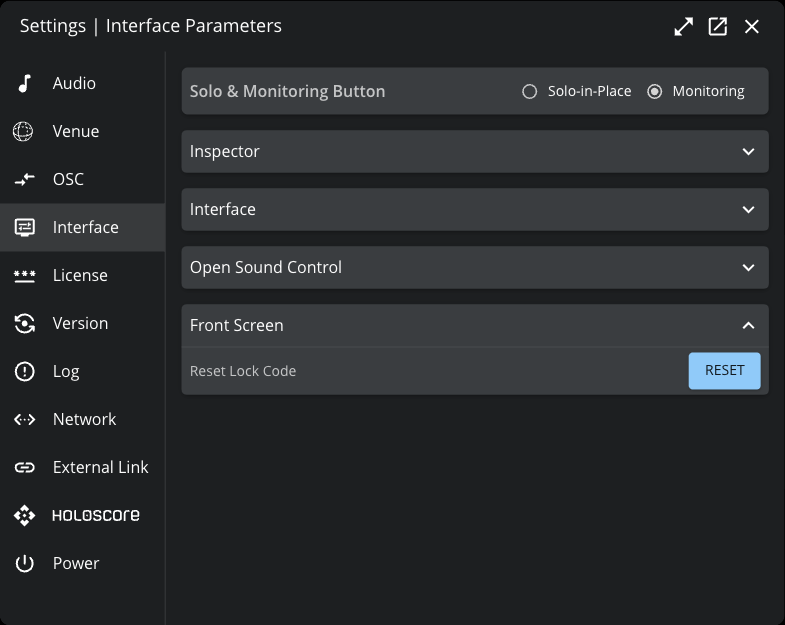The width and height of the screenshot is (785, 625).
Task: Expand the Interface parameters section
Action: [748, 210]
